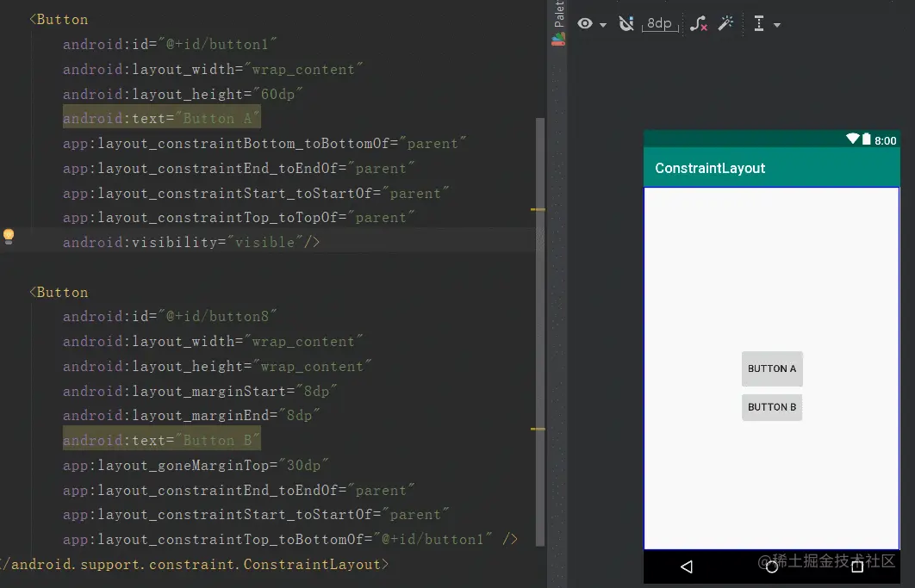The height and width of the screenshot is (588, 915).
Task: Click the ConstraintLayout app bar title
Action: click(x=710, y=168)
